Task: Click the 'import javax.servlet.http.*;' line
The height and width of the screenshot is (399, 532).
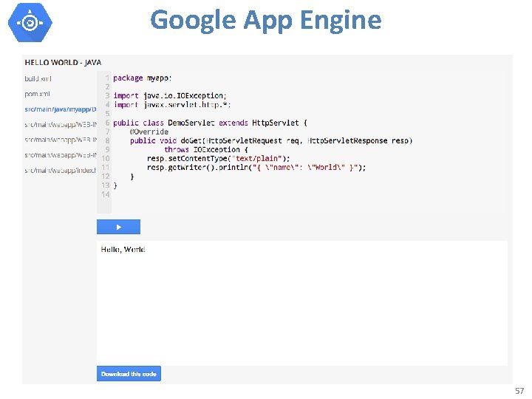Action: pyautogui.click(x=172, y=105)
